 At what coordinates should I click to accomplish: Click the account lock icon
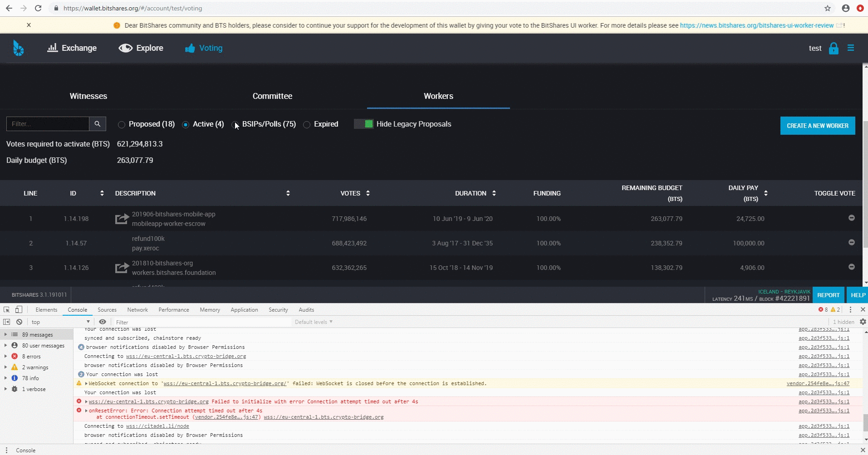(834, 48)
